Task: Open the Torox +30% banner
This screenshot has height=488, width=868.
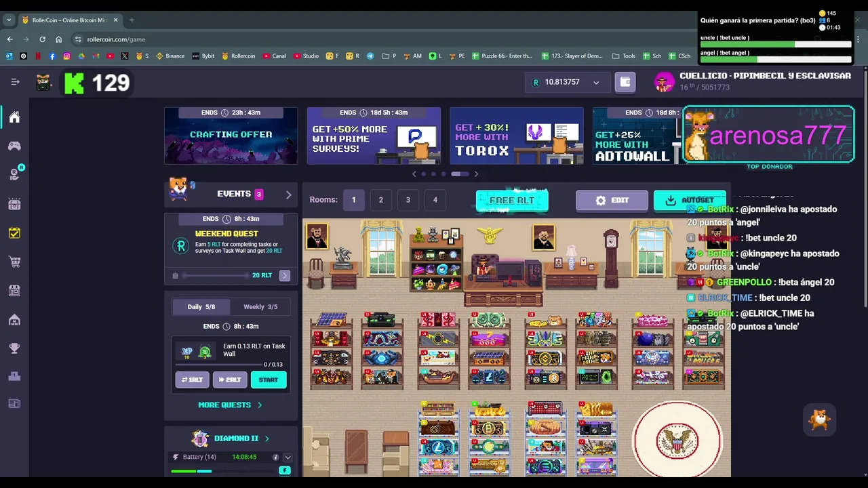Action: [517, 136]
